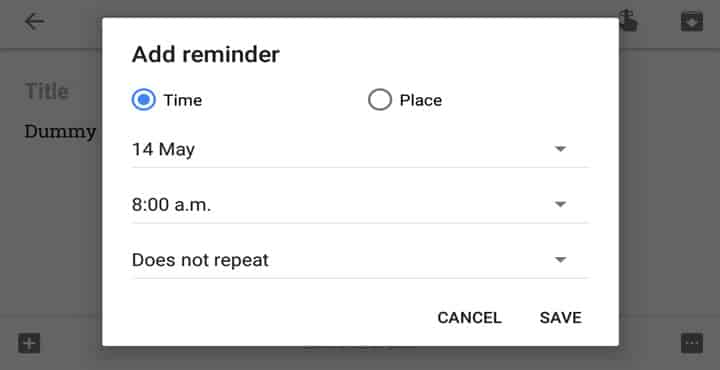Viewport: 720px width, 370px height.
Task: Select the Place radio button
Action: pos(380,100)
